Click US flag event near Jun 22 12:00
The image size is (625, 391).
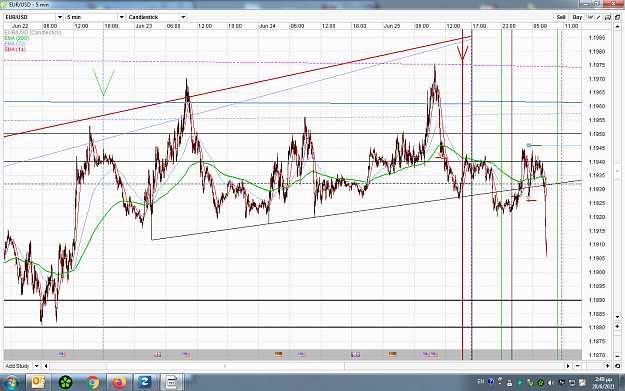tap(62, 354)
